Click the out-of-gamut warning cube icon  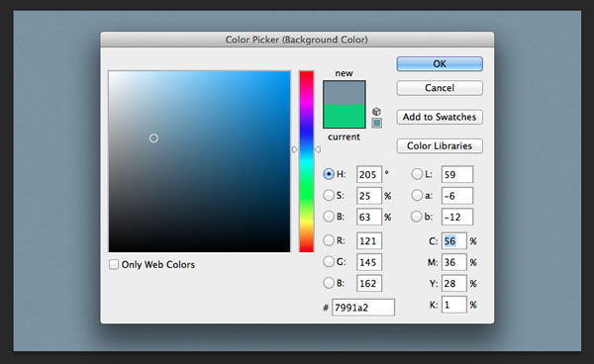coord(376,111)
